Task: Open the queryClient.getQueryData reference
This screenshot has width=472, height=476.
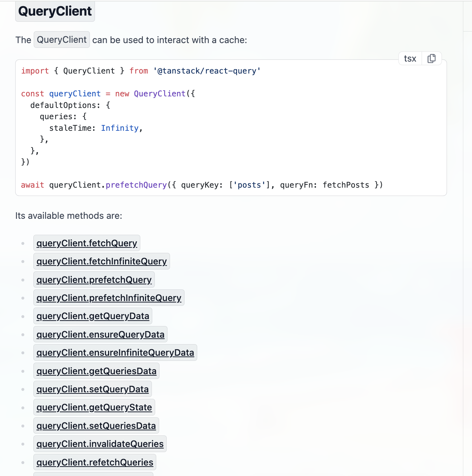Action: pos(93,316)
